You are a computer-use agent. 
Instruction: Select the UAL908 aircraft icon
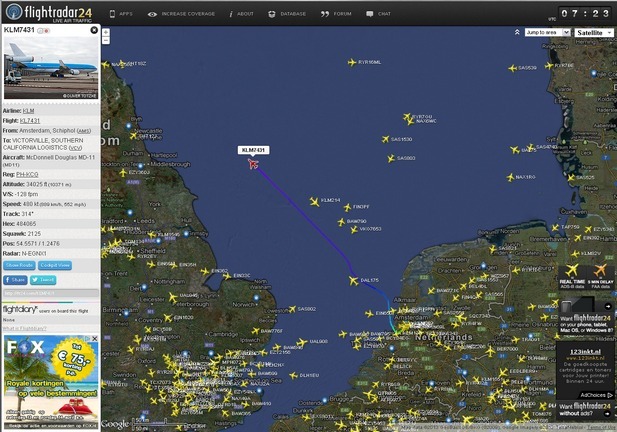point(302,342)
